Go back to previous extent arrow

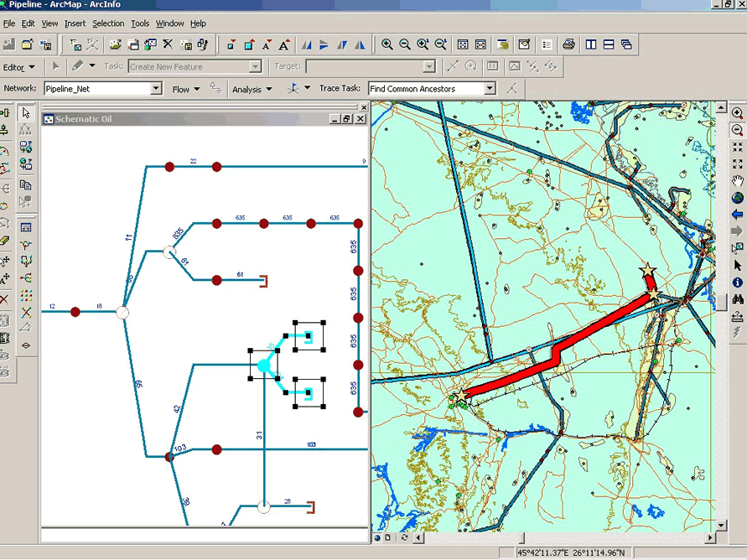click(x=738, y=215)
